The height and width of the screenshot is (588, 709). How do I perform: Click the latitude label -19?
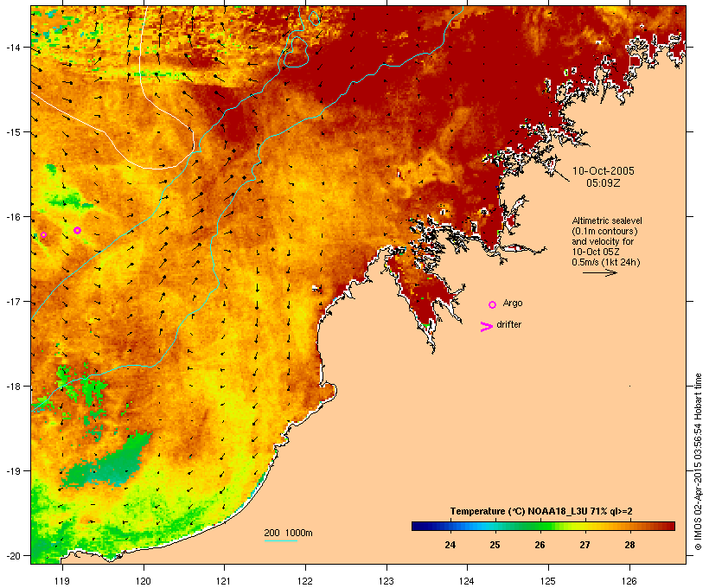[x=12, y=471]
